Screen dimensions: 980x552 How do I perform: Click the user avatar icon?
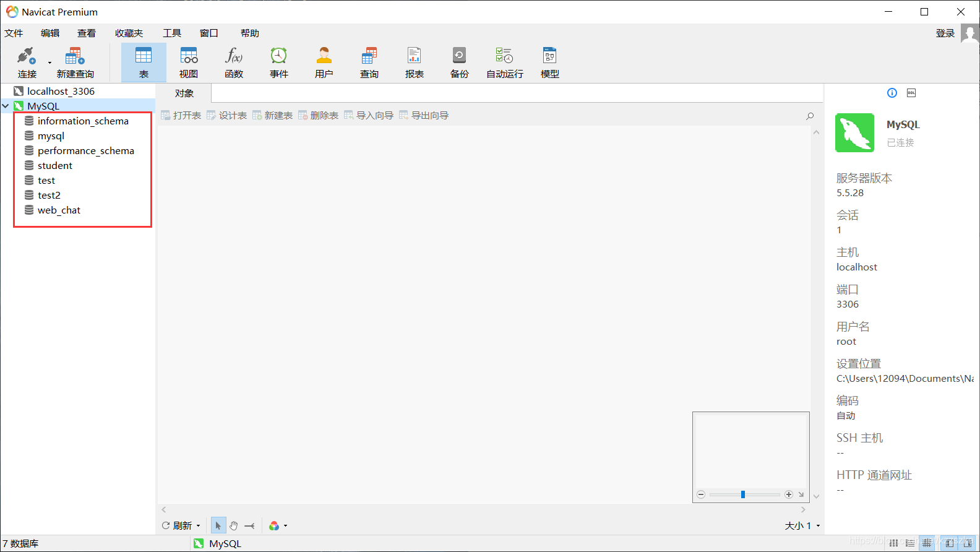[x=970, y=33]
